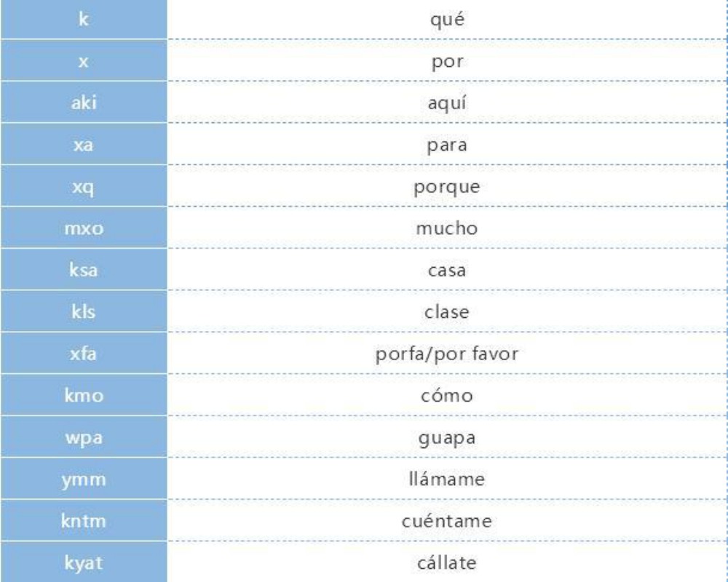Select the 'qué' translation cell

click(448, 20)
